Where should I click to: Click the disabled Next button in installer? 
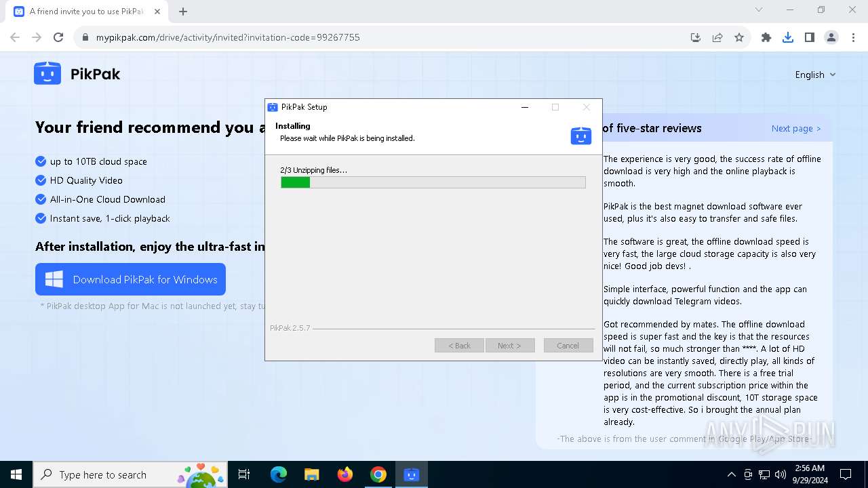coord(510,346)
